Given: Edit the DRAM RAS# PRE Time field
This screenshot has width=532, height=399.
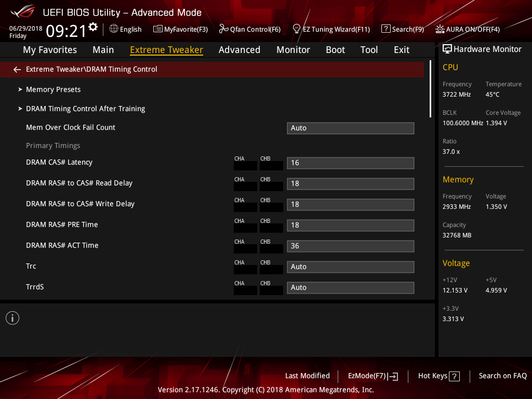Looking at the screenshot, I should point(351,225).
